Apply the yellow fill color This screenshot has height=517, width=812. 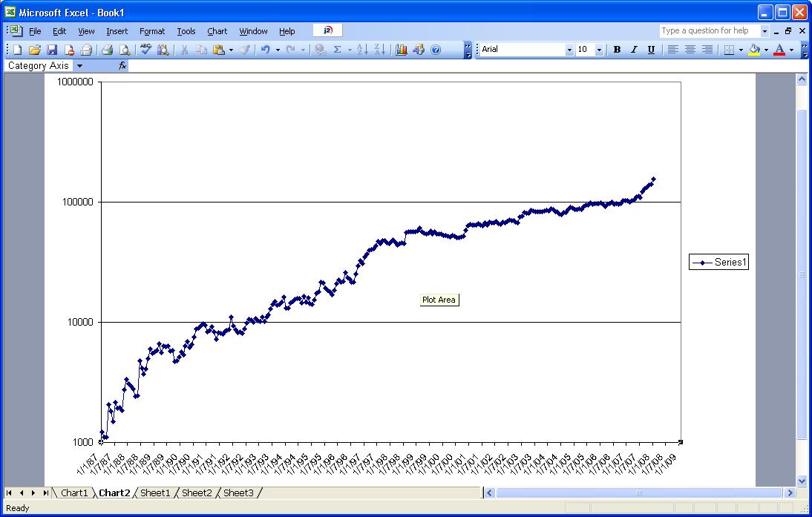click(754, 50)
